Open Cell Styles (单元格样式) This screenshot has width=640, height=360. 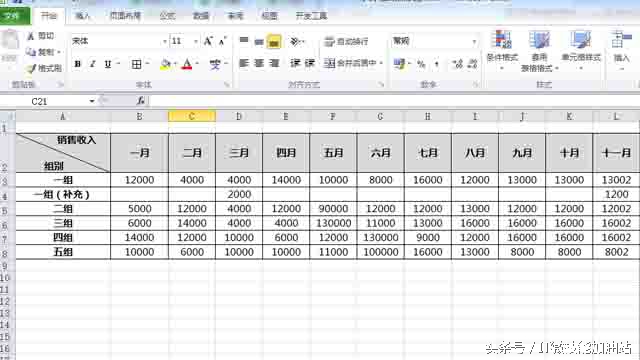tap(581, 51)
